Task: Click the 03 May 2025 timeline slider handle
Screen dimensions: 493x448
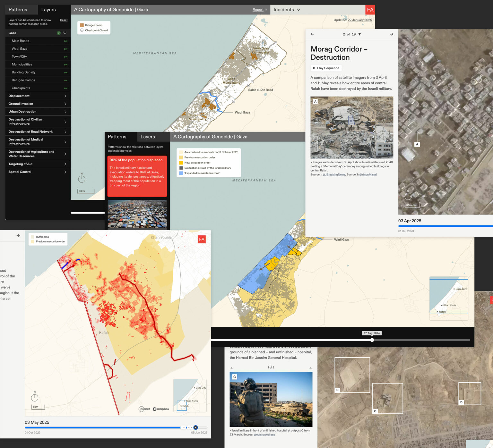Action: (195, 427)
